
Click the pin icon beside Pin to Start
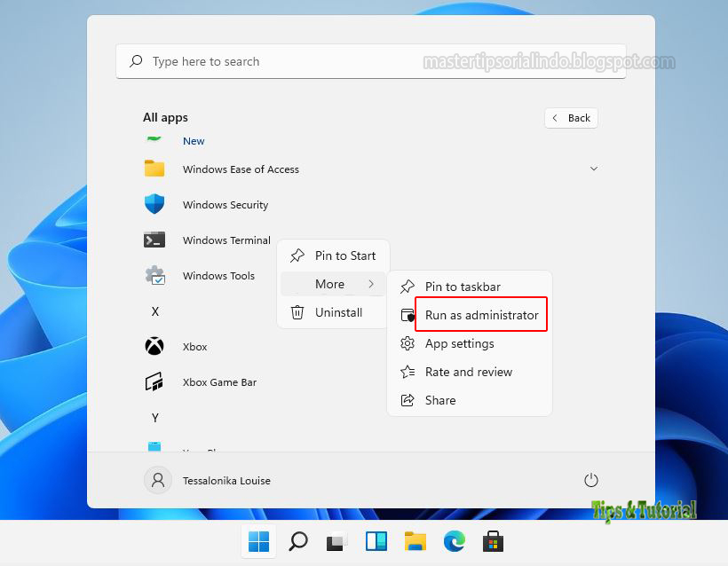click(297, 255)
